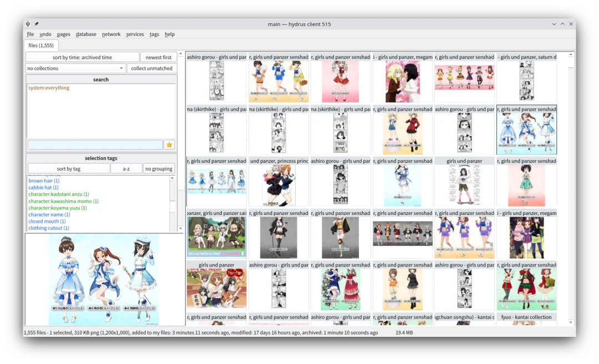Toggle the 'newest first' sort order

tap(159, 57)
